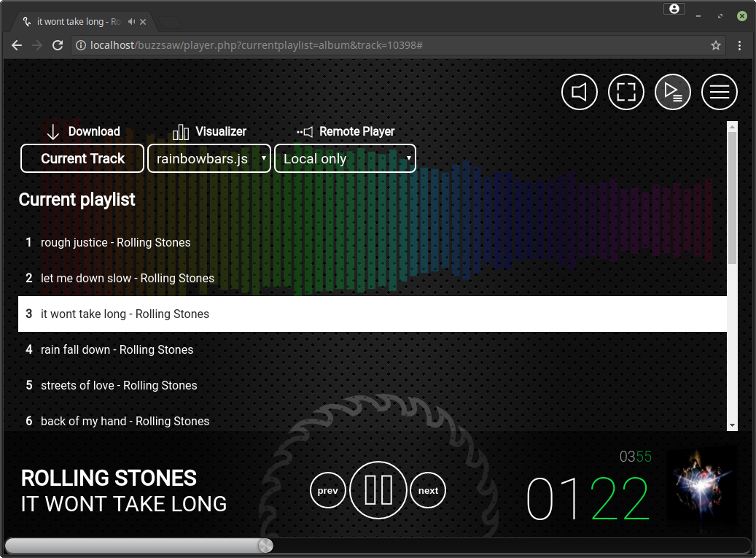Click the playlist scrollbar thumb

[x=733, y=198]
